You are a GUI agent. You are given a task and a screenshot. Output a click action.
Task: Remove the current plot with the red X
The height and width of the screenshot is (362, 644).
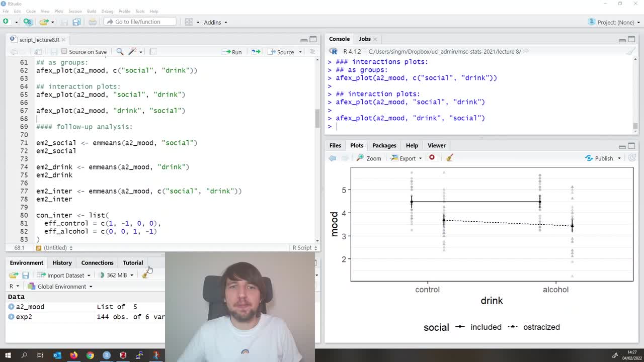click(x=432, y=157)
